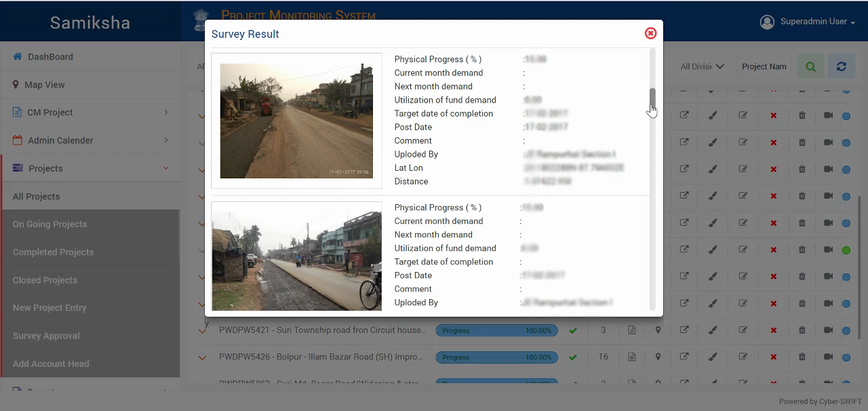Screen dimensions: 868x411
Task: Click red X icon in PWDPW5421 row
Action: pyautogui.click(x=773, y=331)
